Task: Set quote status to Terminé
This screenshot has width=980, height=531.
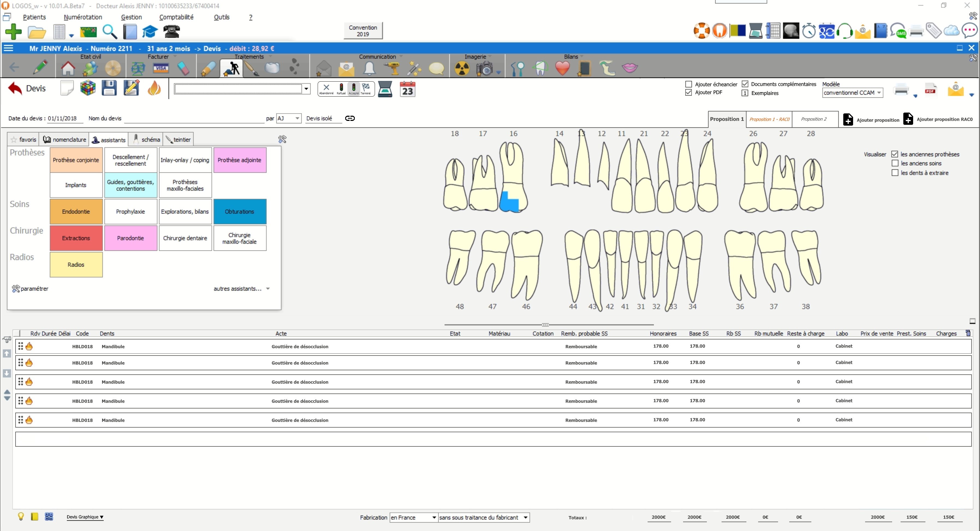Action: 366,89
